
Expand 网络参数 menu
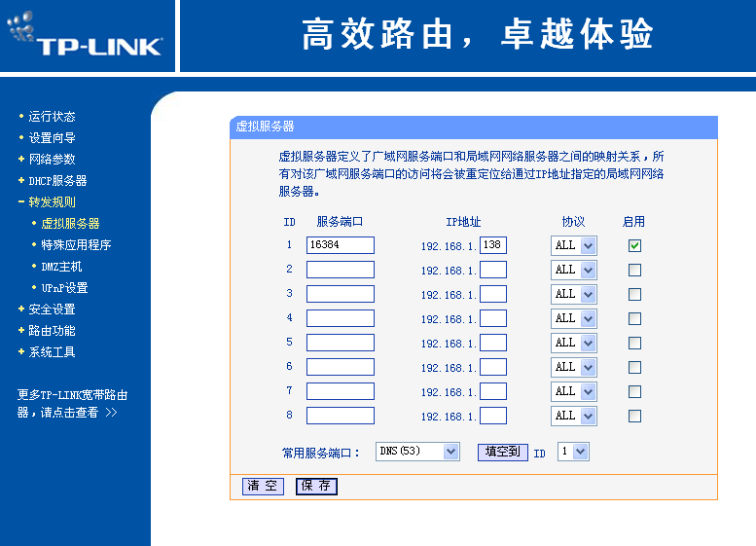pos(52,160)
